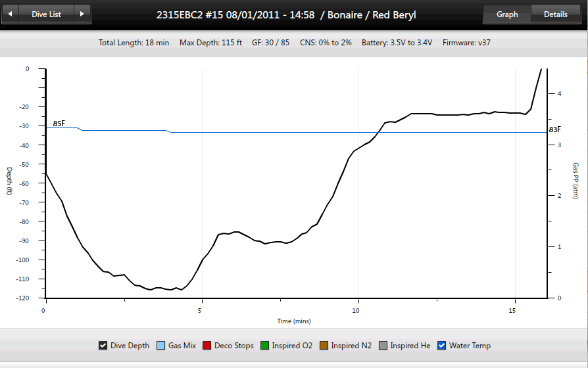The image size is (588, 368).
Task: Open the Dive List
Action: point(46,14)
